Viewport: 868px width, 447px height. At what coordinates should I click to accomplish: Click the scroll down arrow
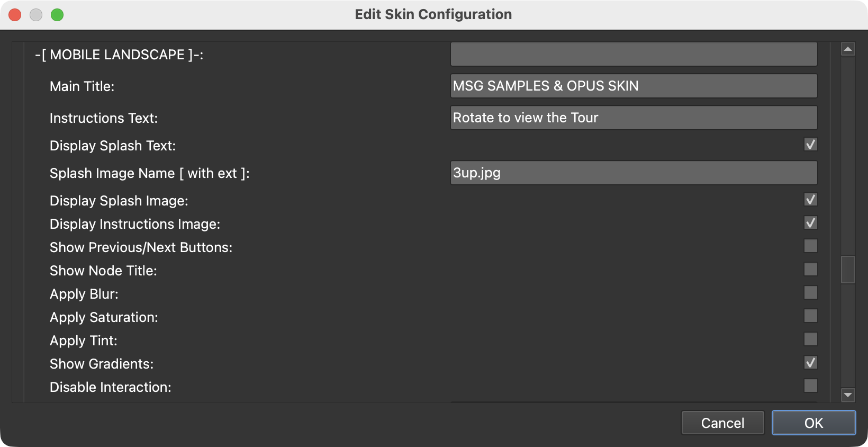tap(848, 395)
